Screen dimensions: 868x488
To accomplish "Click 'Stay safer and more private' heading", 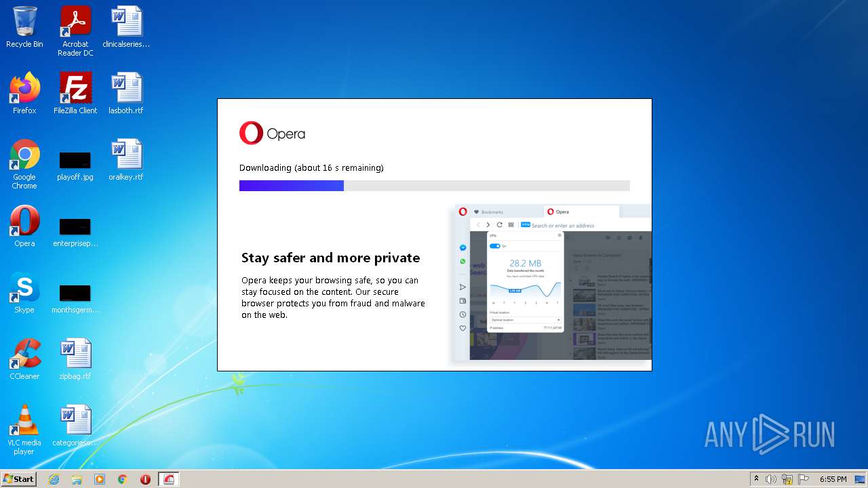I will [x=331, y=258].
